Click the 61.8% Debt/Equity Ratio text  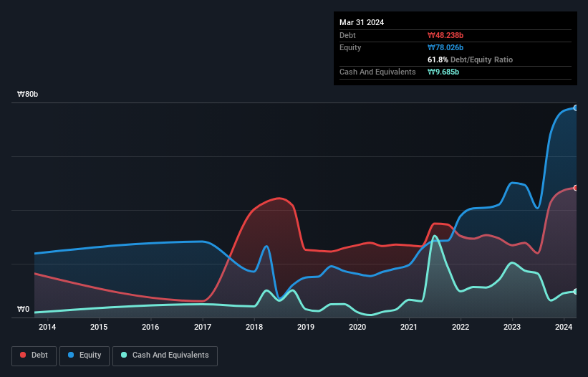coord(471,59)
